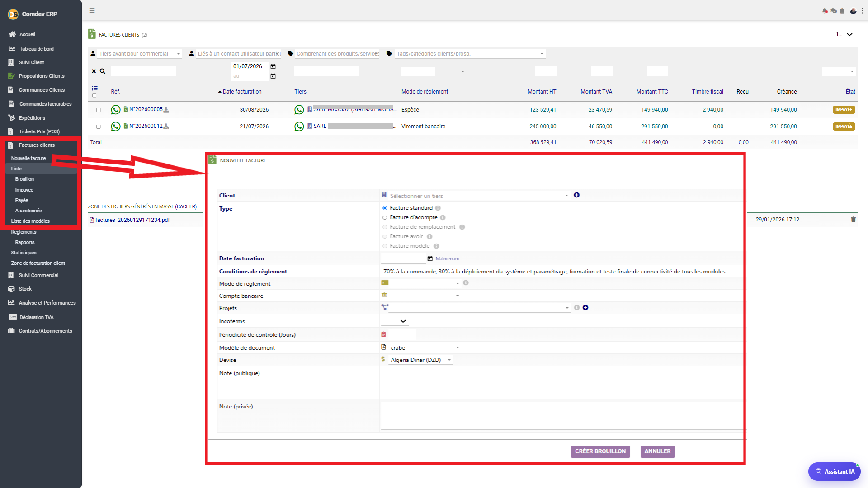Image resolution: width=868 pixels, height=488 pixels.
Task: Click the Note (publique) text area
Action: [x=563, y=382]
